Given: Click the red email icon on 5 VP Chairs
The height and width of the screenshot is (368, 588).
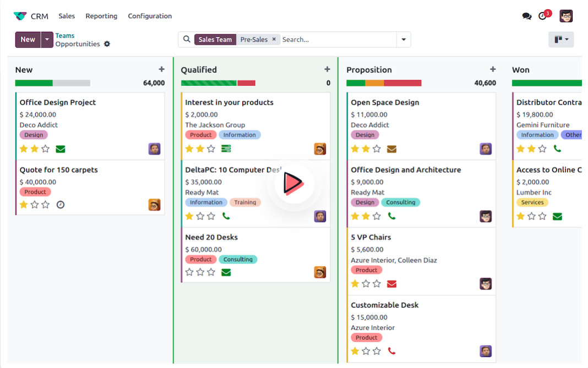Looking at the screenshot, I should (391, 284).
